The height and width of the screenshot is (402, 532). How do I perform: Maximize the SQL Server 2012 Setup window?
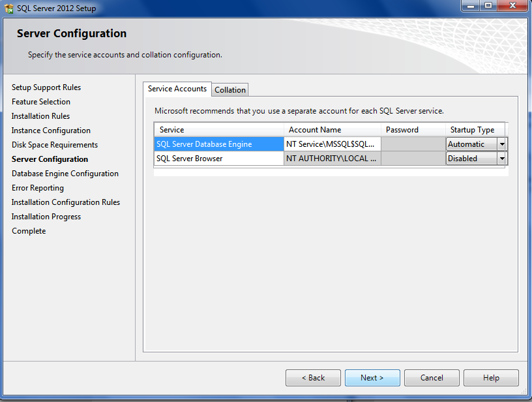click(x=488, y=6)
